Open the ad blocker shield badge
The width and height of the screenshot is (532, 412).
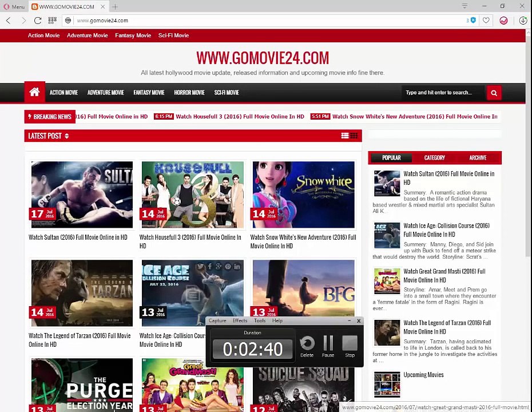coord(473,21)
